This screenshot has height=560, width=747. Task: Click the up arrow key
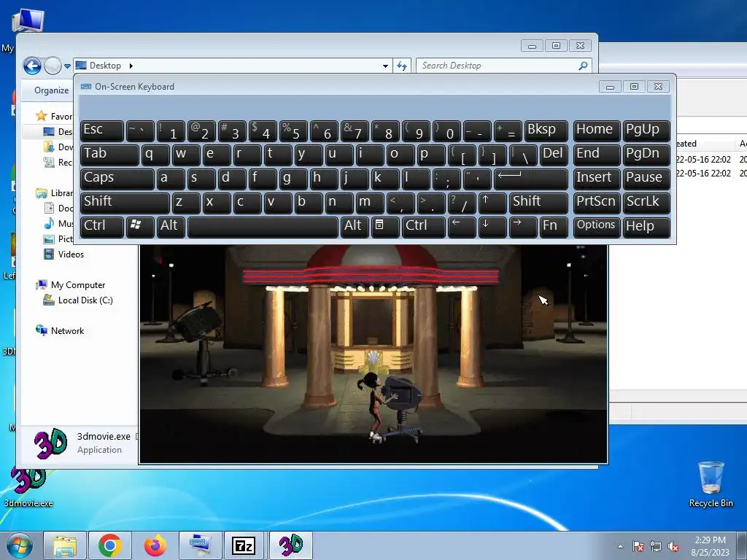pos(492,203)
